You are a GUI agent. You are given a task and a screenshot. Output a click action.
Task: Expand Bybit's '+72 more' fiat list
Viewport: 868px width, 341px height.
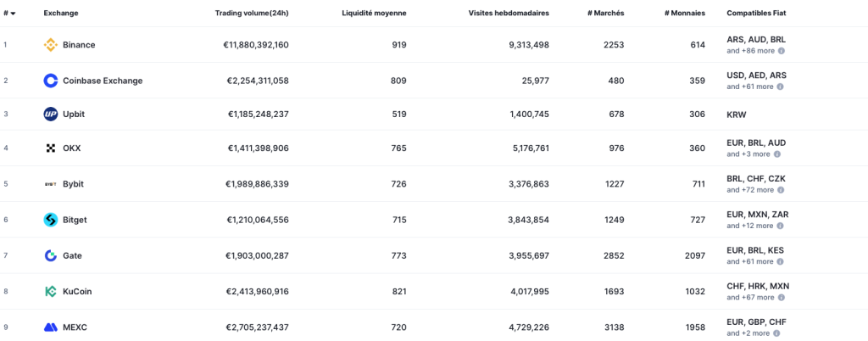tap(749, 190)
